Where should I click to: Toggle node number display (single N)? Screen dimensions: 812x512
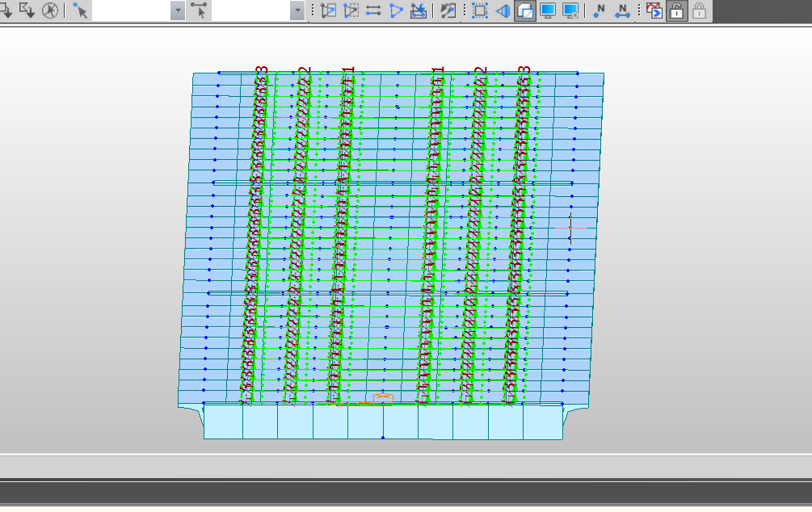tap(600, 10)
